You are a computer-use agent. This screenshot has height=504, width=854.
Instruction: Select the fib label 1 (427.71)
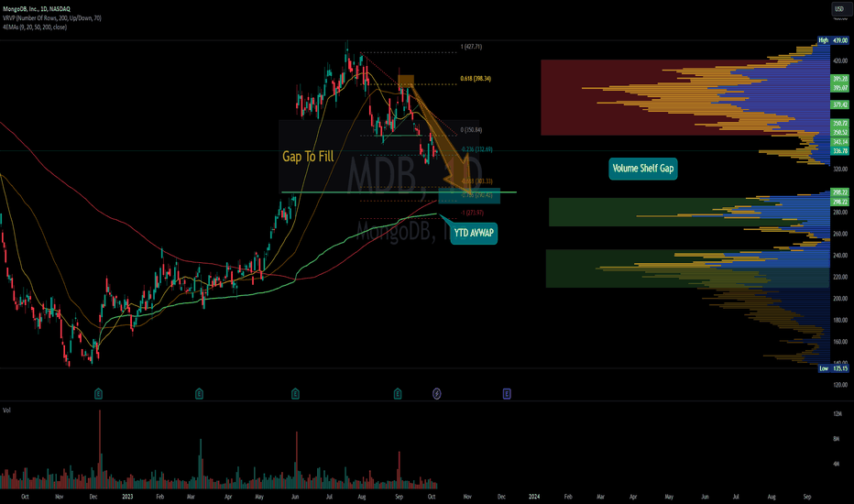[x=471, y=47]
